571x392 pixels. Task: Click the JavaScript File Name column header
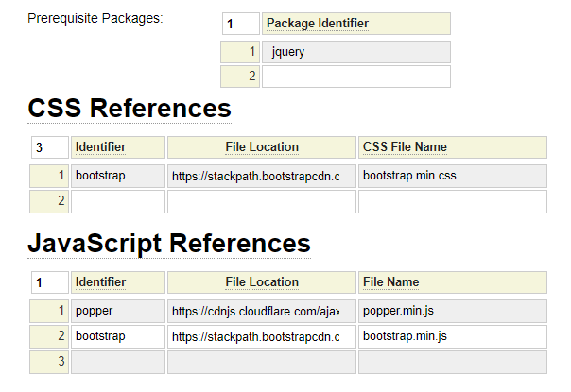(x=452, y=282)
